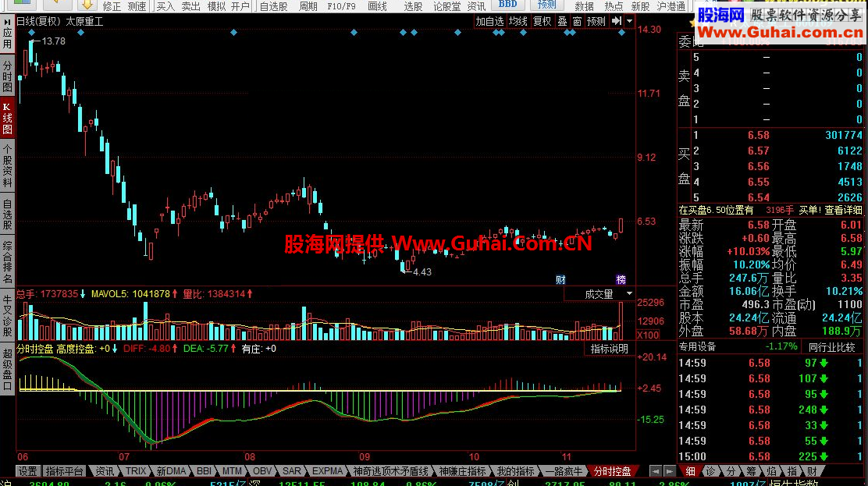
Task: Switch to the 神奇逃顶术矛盾线 tab
Action: 391,471
